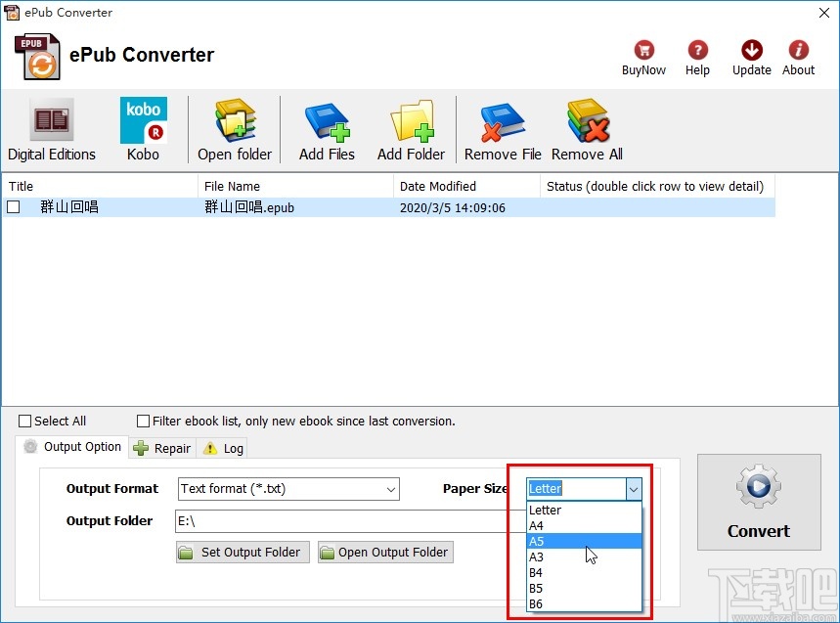
Task: Pick A3 paper size option
Action: pyautogui.click(x=584, y=557)
